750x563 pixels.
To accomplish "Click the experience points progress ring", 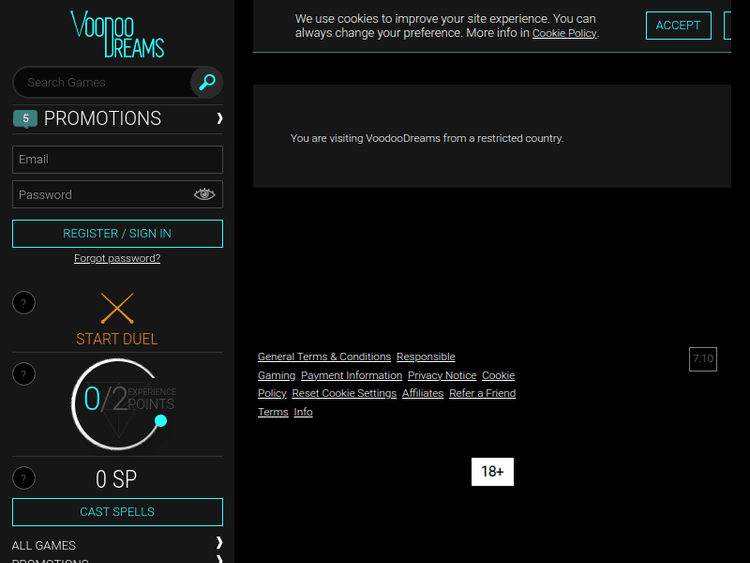I will pos(118,402).
